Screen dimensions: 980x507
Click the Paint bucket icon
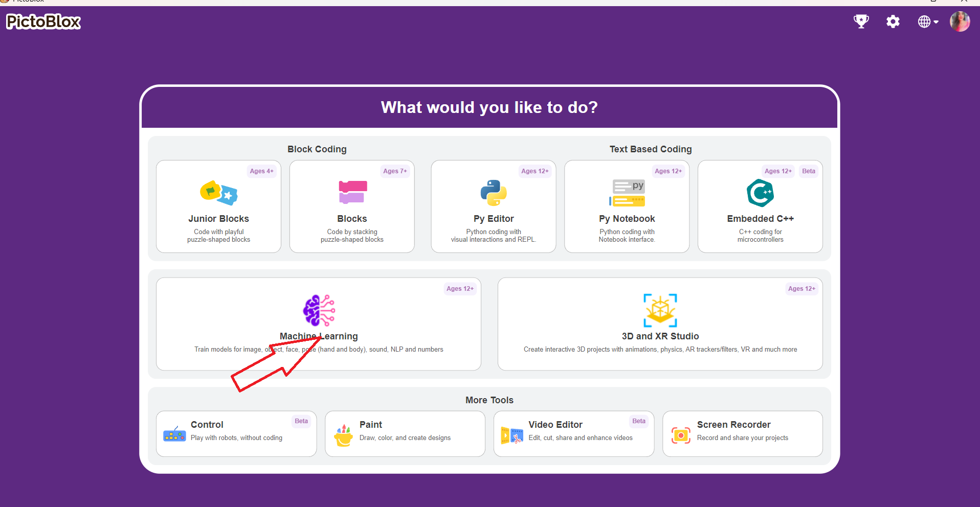tap(343, 435)
